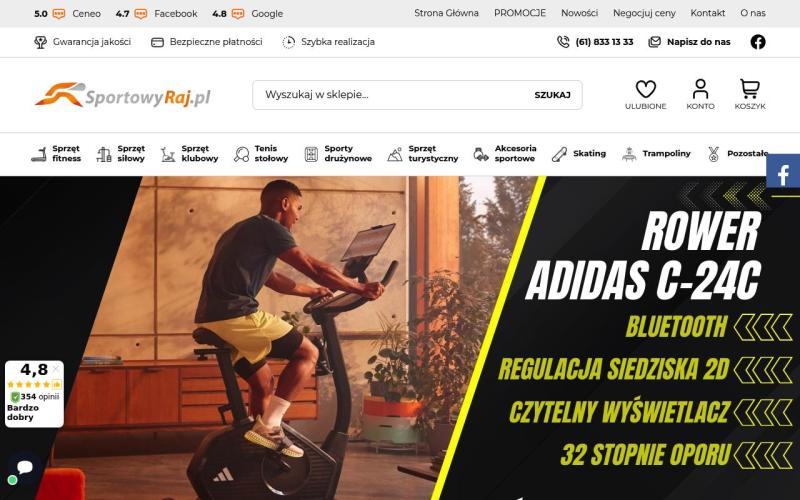
Task: Open the blue Facebook side tab
Action: (783, 174)
